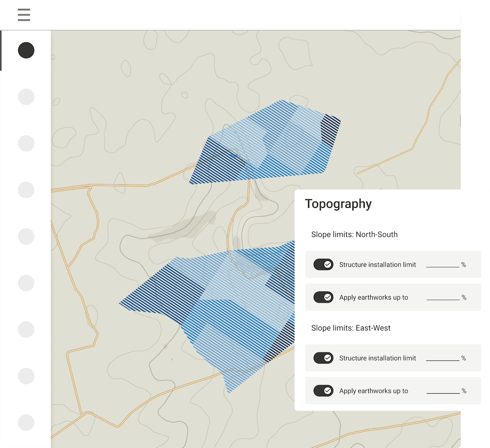Click the seventh sidebar circle icon

pos(26,330)
